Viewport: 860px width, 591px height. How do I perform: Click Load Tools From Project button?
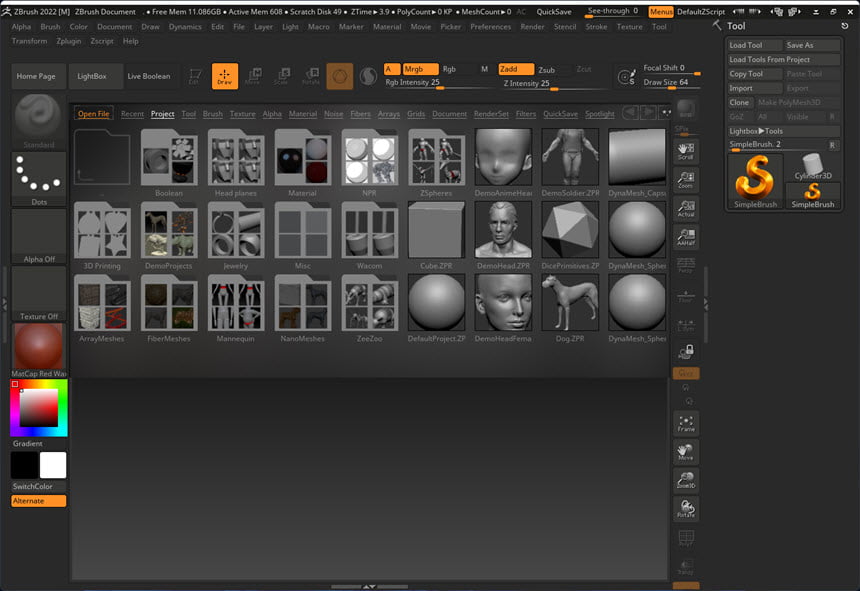coord(783,59)
